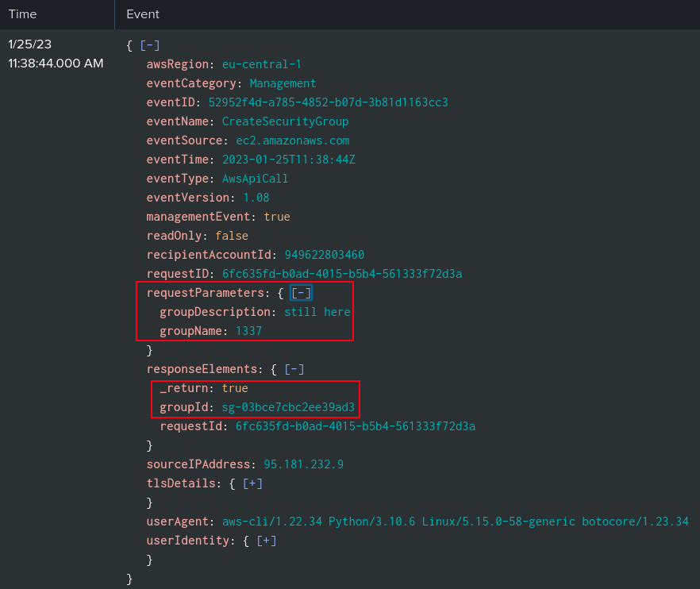The width and height of the screenshot is (700, 589).
Task: Select the groupId value sg-03bce7cbc2ee39ad3
Action: pos(287,407)
